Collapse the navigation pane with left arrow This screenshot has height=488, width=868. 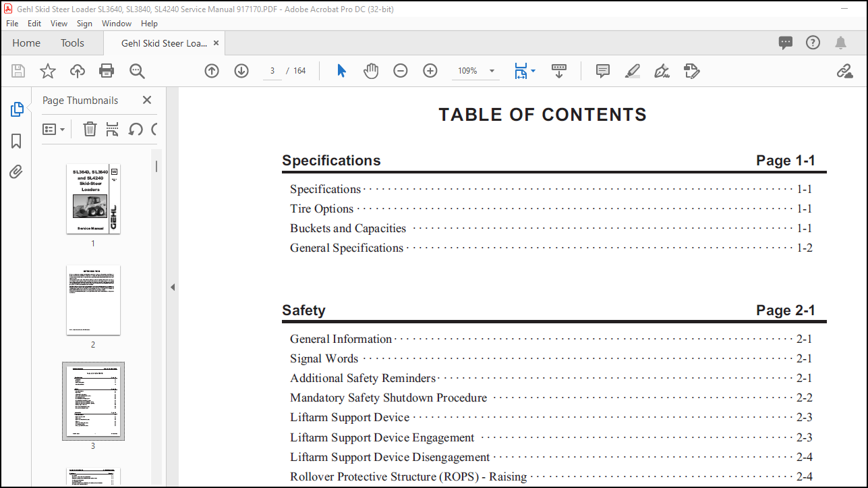(173, 287)
